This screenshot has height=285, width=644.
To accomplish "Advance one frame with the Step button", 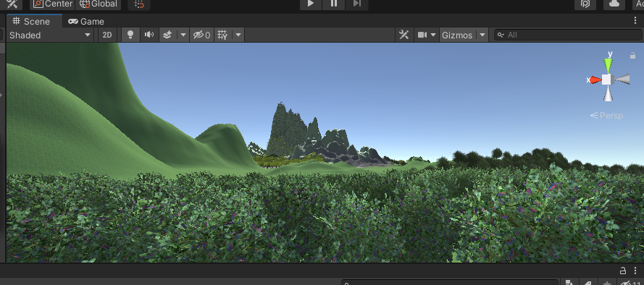I will [x=356, y=4].
